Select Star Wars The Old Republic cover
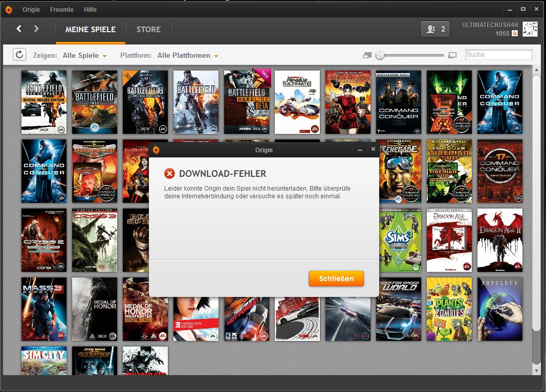Screen dimensions: 546x392 pos(95,360)
